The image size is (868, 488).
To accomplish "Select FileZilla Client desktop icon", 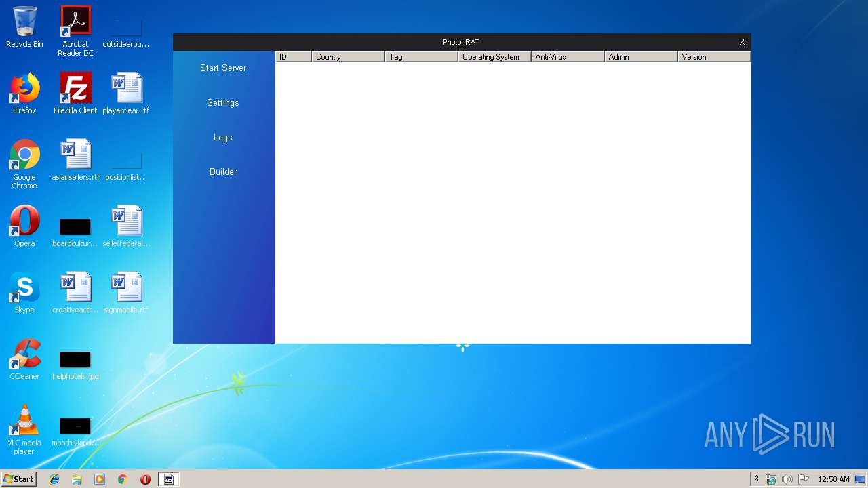I will tap(75, 94).
